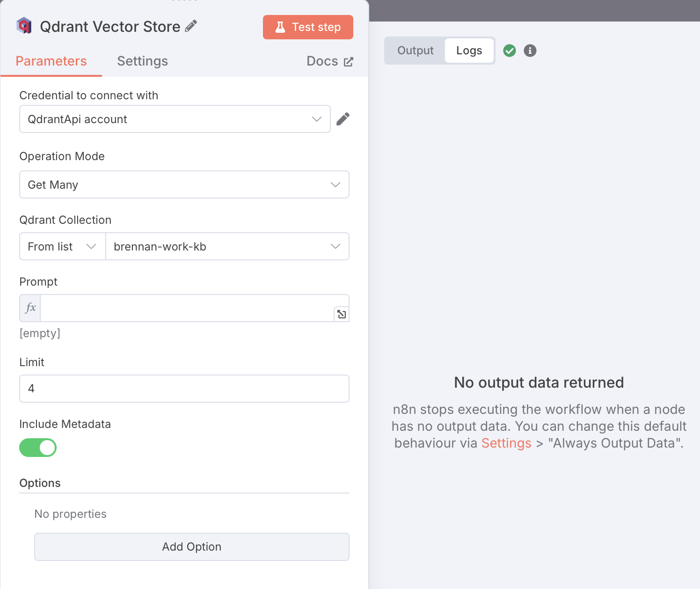700x589 pixels.
Task: Click the "No output data returned" heading
Action: click(539, 383)
